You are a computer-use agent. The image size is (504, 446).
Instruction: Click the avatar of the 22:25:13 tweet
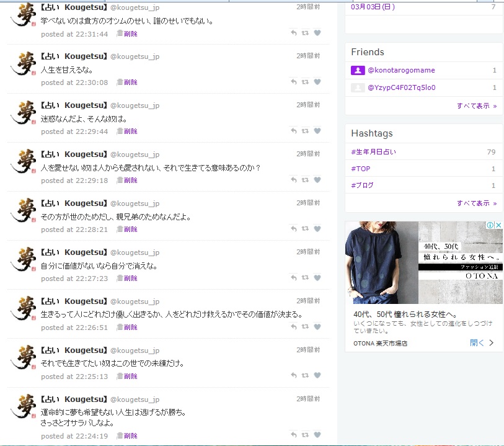tap(24, 357)
